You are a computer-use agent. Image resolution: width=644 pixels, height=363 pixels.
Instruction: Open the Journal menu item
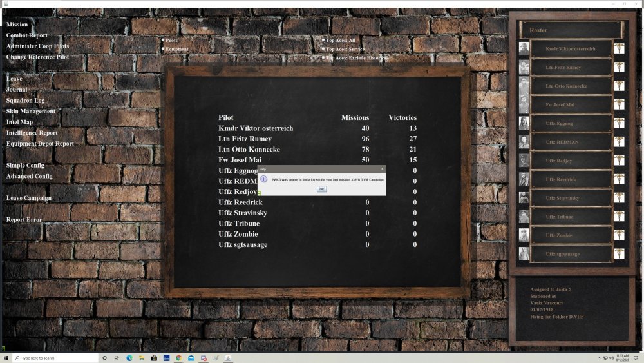point(17,89)
